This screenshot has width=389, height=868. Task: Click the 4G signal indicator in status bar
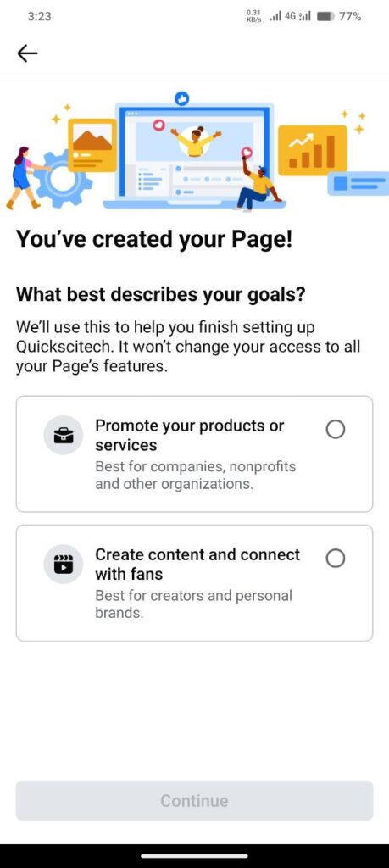click(290, 17)
